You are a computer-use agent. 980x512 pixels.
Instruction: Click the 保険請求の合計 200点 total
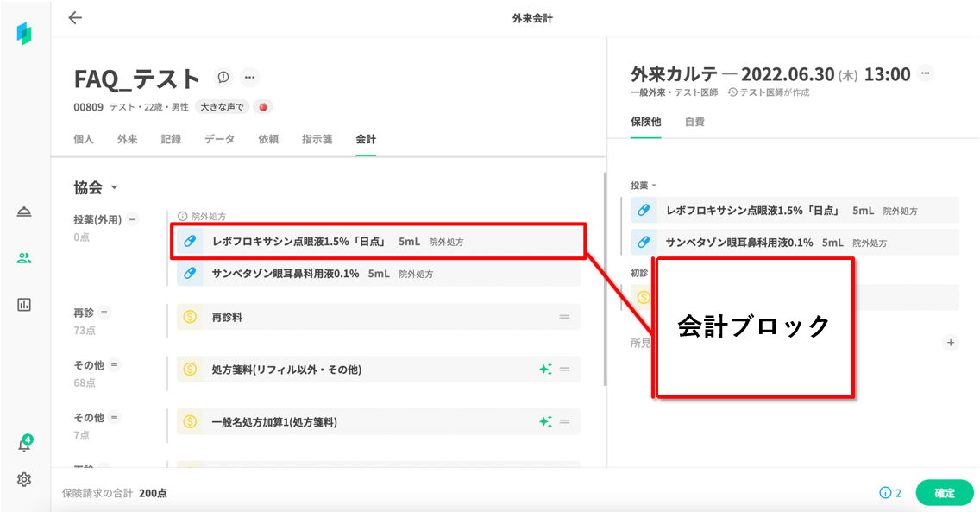[115, 493]
